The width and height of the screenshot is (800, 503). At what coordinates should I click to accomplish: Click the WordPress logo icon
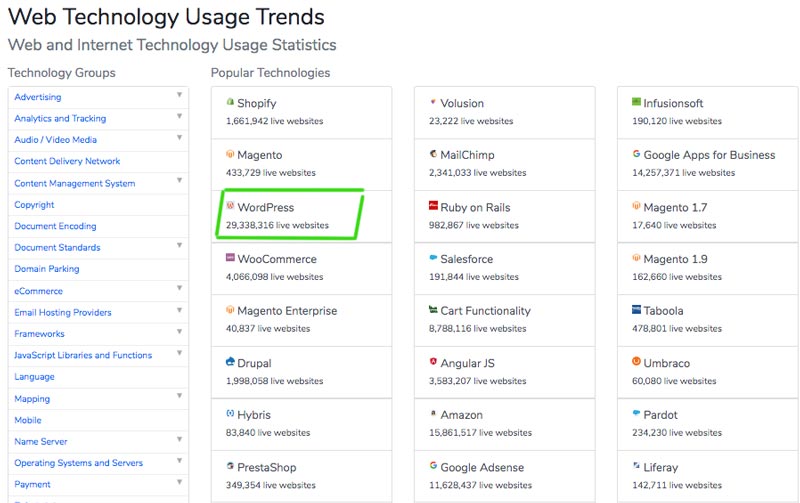pos(230,206)
